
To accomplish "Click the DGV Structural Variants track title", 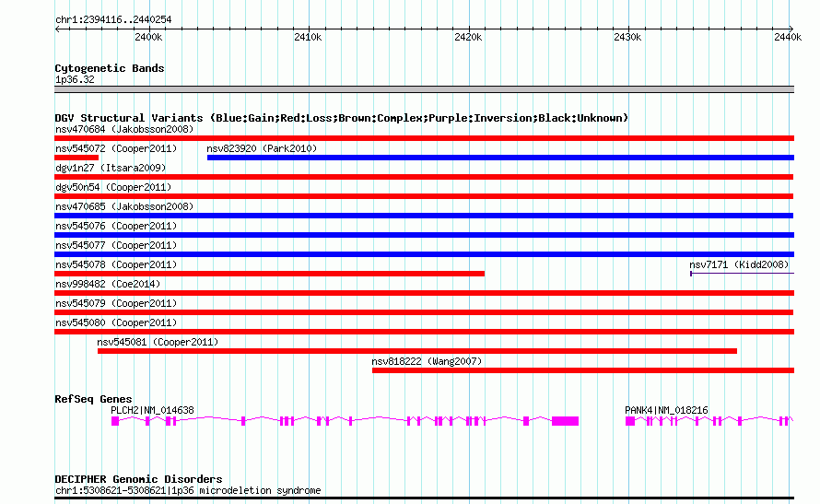I will [x=342, y=118].
